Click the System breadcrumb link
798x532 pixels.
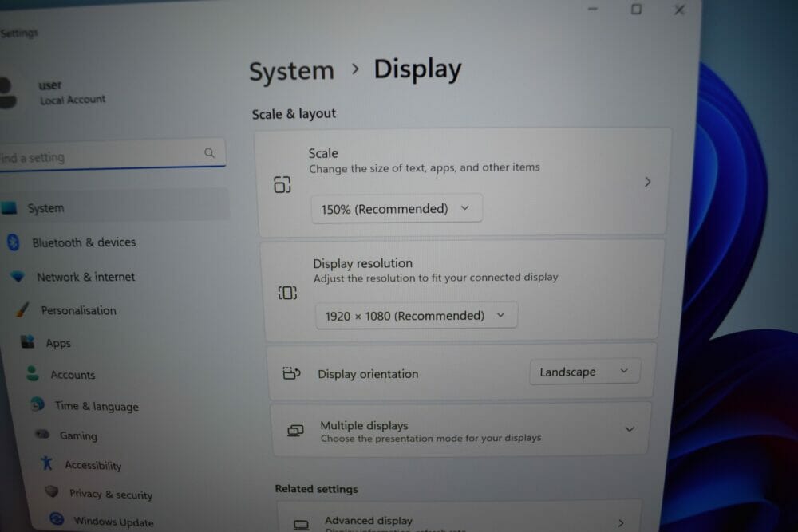point(291,71)
